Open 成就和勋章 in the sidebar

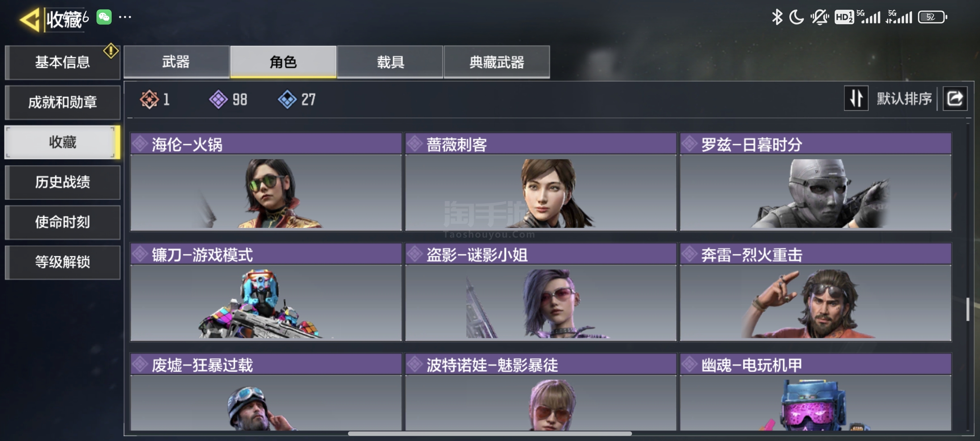[x=63, y=102]
